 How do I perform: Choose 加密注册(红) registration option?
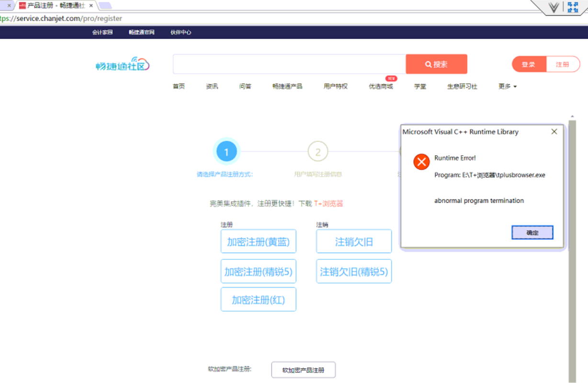coord(258,300)
